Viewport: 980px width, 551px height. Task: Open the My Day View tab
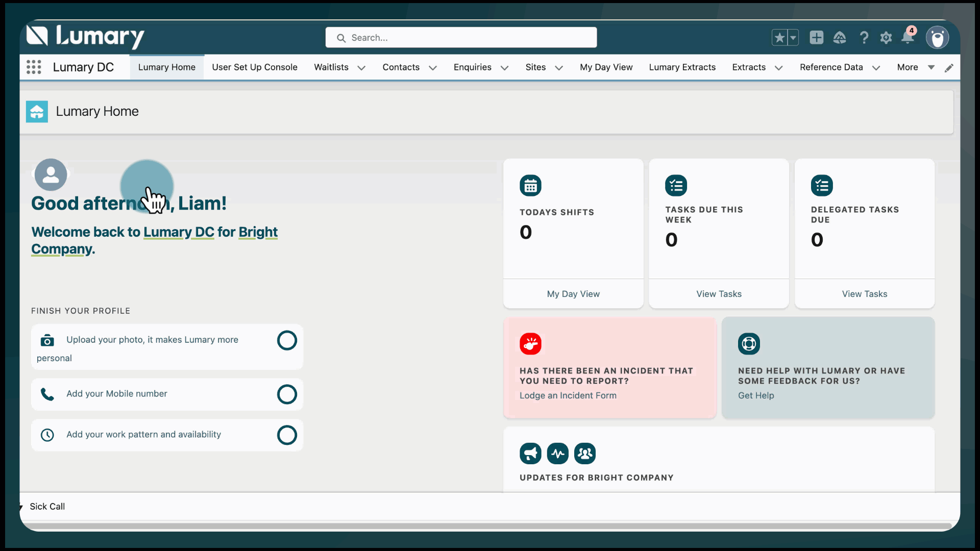click(x=606, y=67)
